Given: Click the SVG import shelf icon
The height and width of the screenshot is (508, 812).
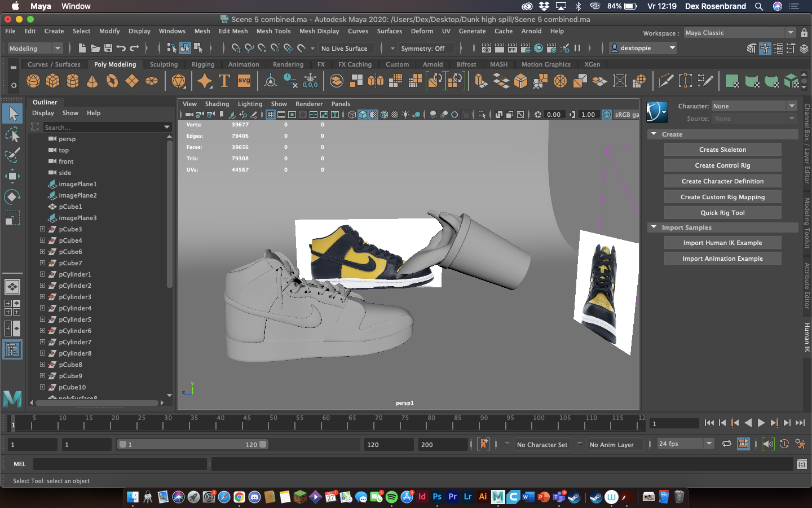Looking at the screenshot, I should (244, 81).
